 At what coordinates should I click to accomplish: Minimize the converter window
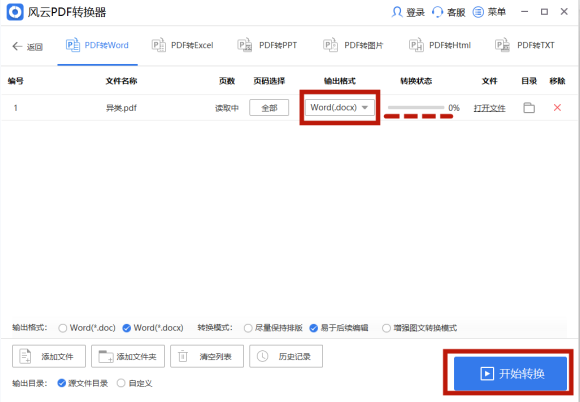pos(525,12)
